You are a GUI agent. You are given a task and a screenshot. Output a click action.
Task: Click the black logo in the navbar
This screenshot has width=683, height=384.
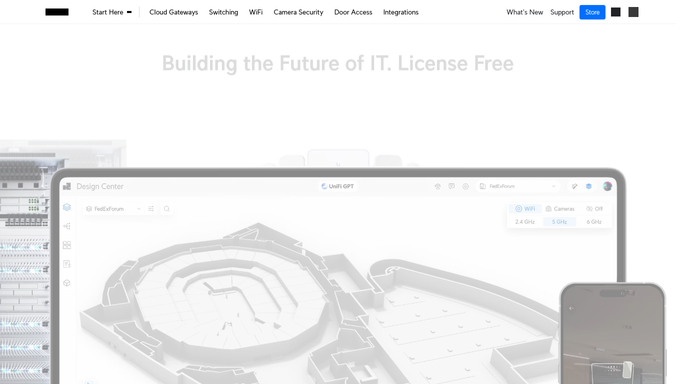pyautogui.click(x=57, y=12)
